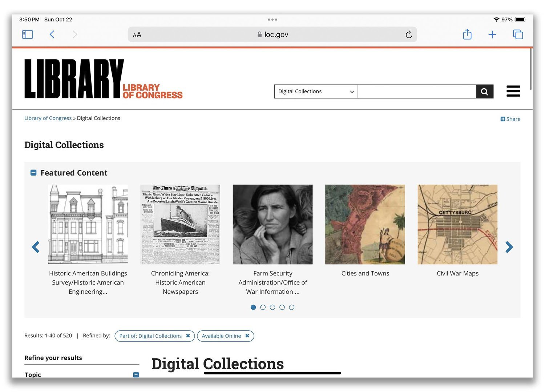Open the AA reader view options
The width and height of the screenshot is (545, 392).
(137, 35)
